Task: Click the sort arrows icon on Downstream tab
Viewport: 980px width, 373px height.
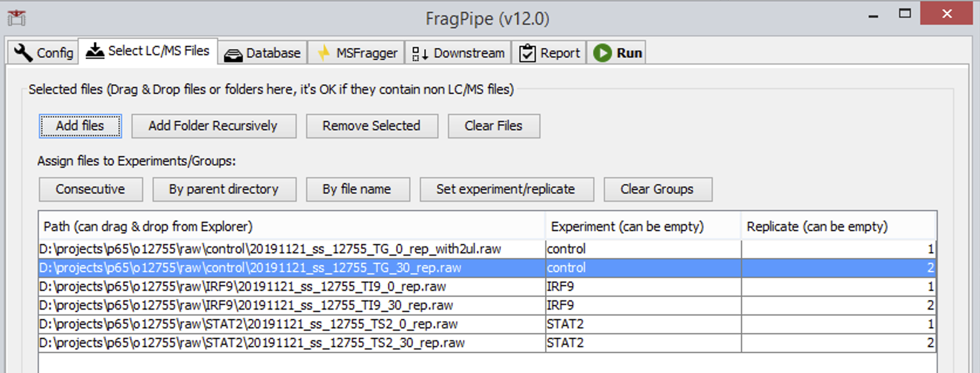Action: coord(420,53)
